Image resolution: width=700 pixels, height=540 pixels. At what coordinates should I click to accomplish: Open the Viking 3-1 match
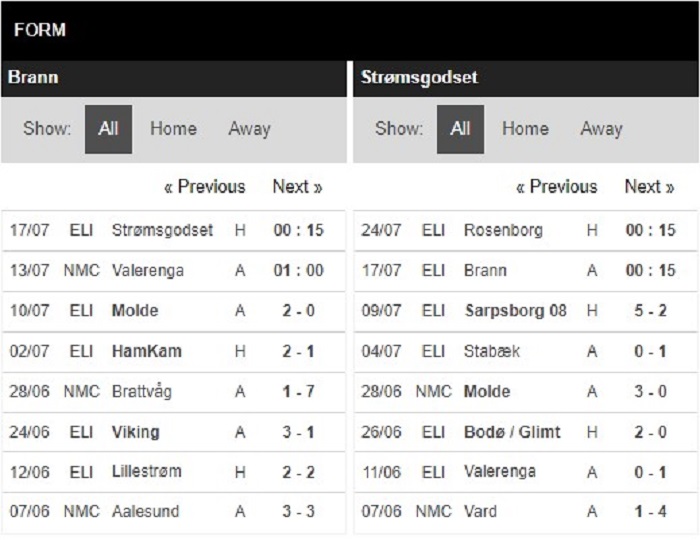pos(174,432)
